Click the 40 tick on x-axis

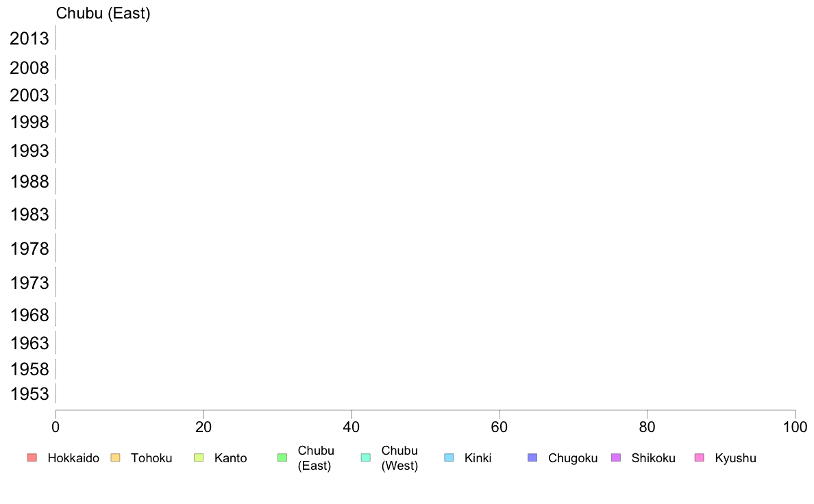(351, 427)
